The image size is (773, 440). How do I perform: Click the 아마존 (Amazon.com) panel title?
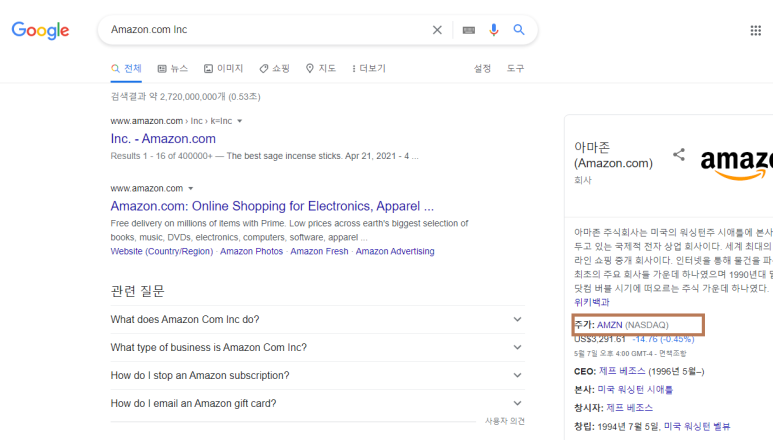pyautogui.click(x=613, y=155)
